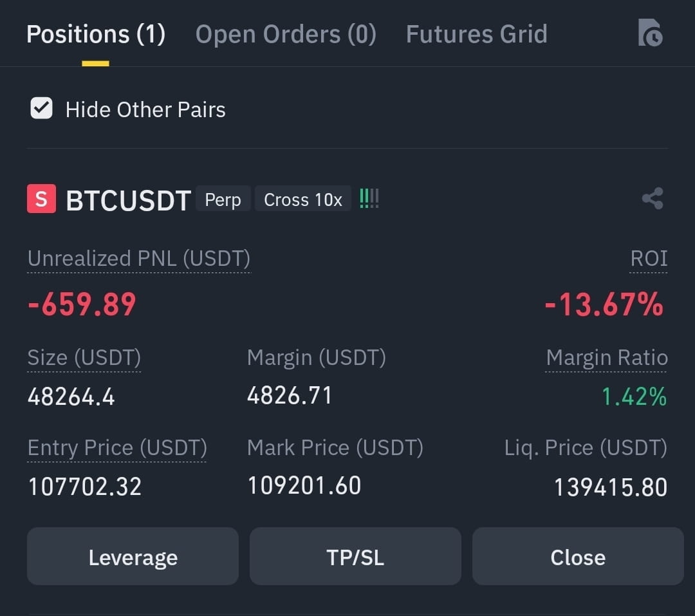Tap the red S short-side badge
This screenshot has width=695, height=616.
(x=41, y=199)
